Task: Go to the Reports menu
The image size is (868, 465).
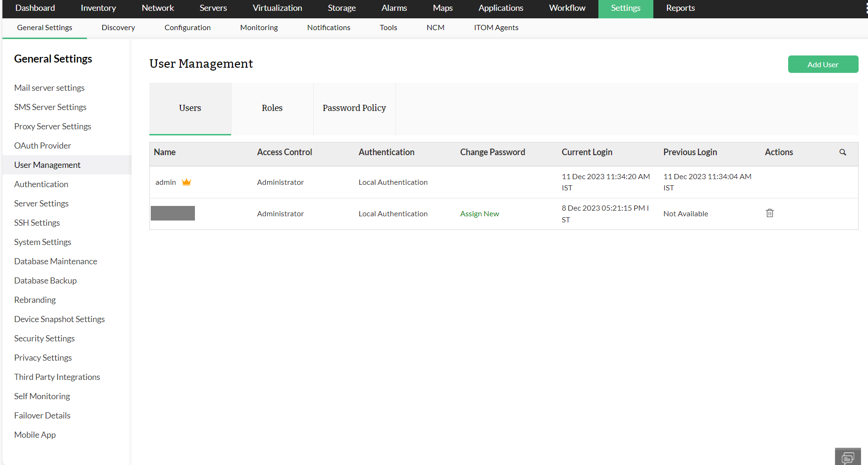Action: pyautogui.click(x=680, y=8)
